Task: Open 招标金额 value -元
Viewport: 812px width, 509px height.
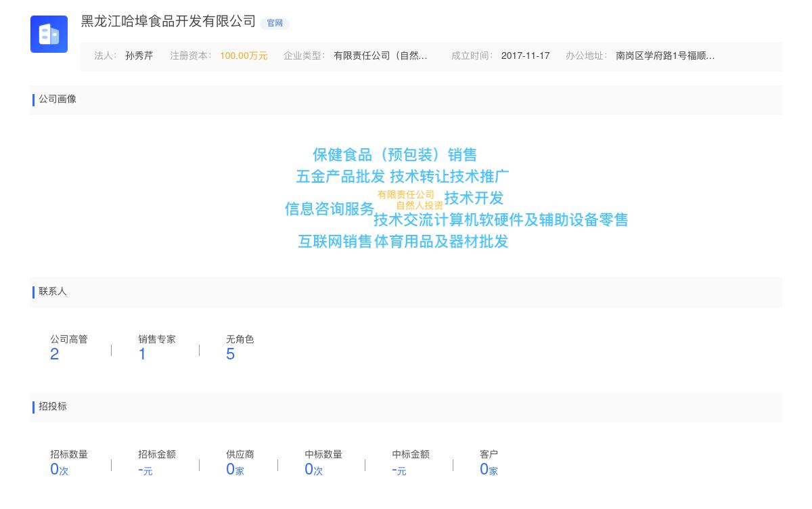Action: pos(145,470)
